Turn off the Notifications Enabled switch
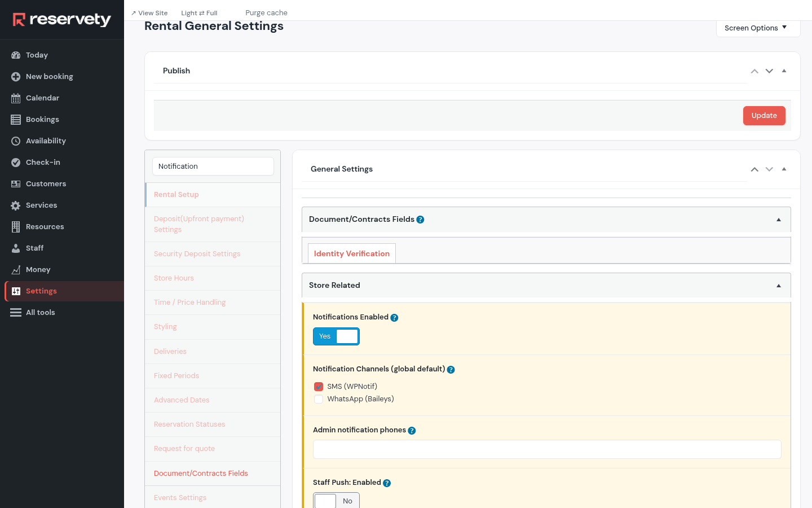Screen dimensions: 812x508 pos(336,336)
